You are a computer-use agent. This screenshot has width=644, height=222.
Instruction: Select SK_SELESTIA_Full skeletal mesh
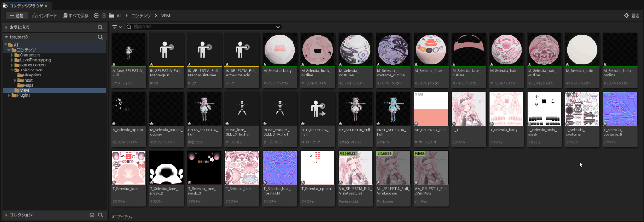click(355, 119)
